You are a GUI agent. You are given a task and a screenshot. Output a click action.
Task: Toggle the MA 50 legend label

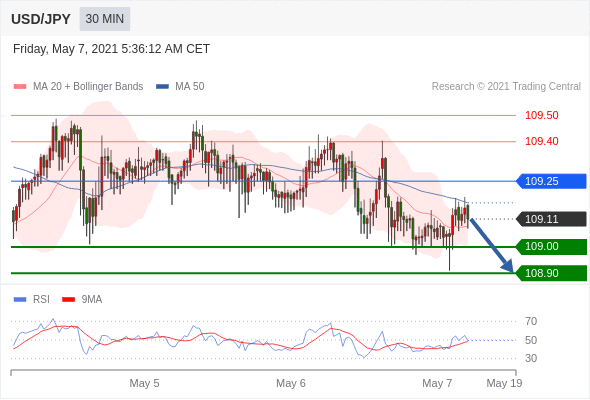tap(190, 87)
